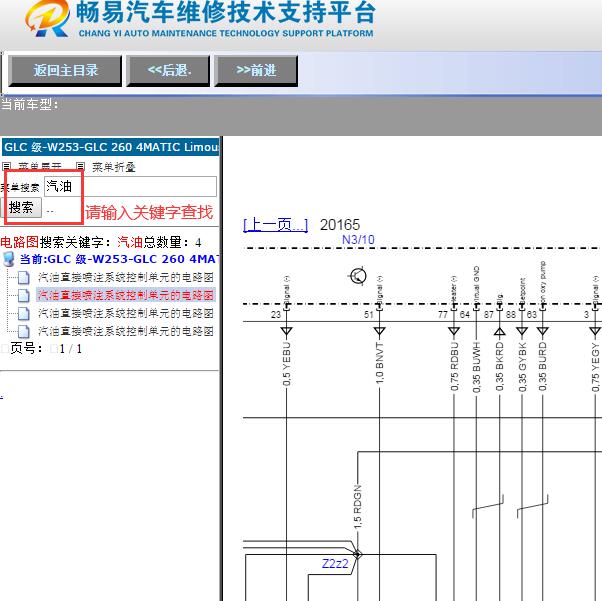Click the diagram number 20165

(340, 225)
